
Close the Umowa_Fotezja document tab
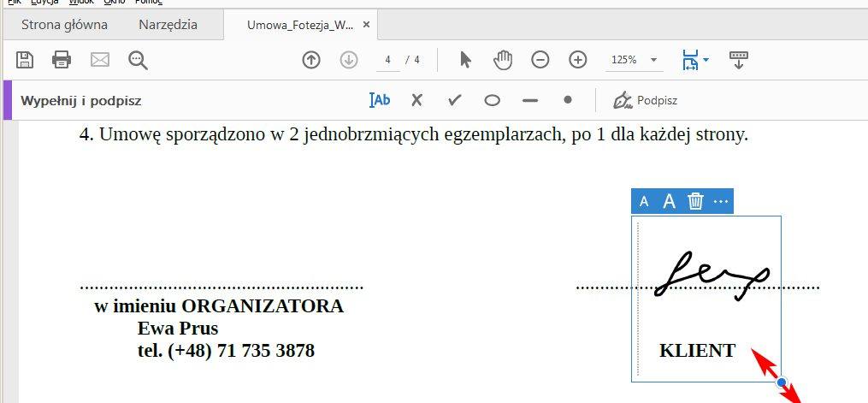pyautogui.click(x=367, y=25)
